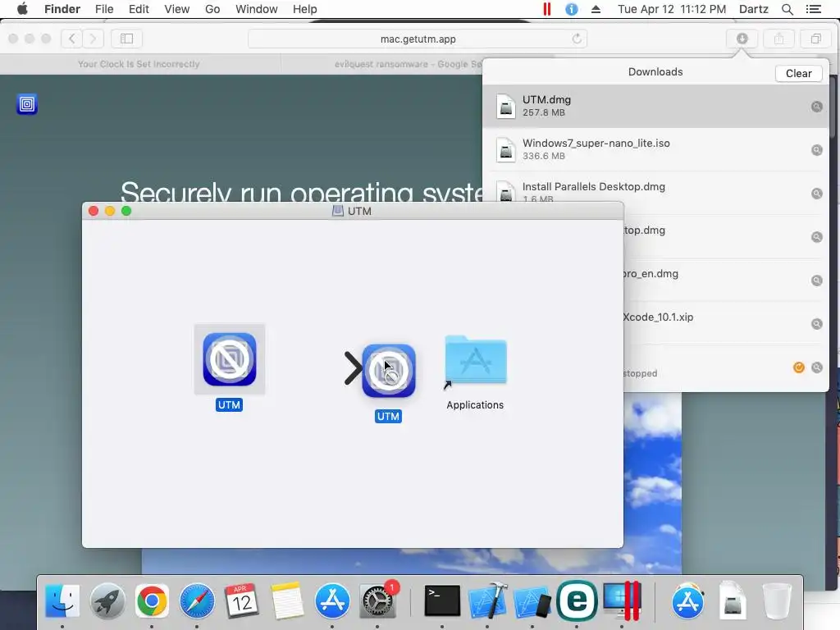Open Notification Center list icon

813,9
